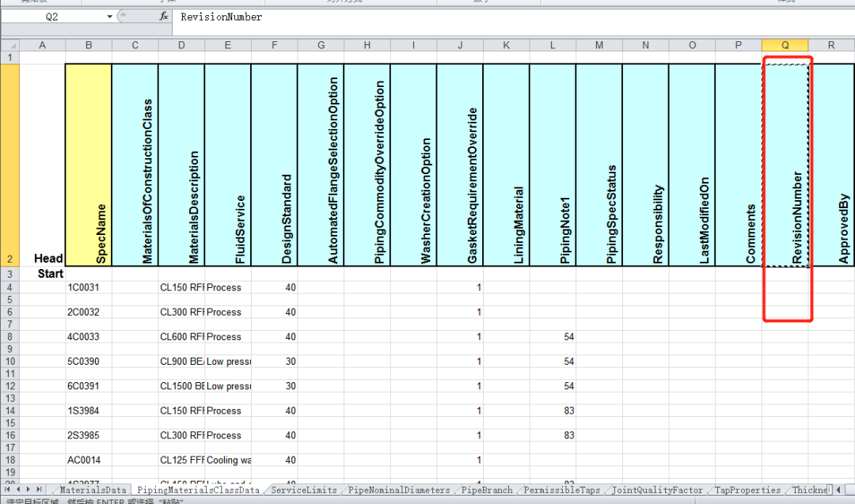This screenshot has width=855, height=504.
Task: Click horizontal scrollbar left arrow
Action: pyautogui.click(x=838, y=489)
